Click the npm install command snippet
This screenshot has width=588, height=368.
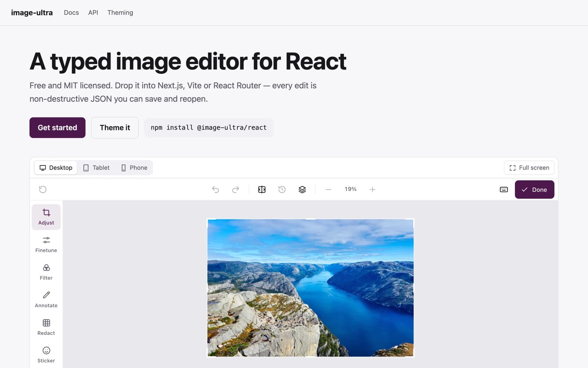(209, 128)
